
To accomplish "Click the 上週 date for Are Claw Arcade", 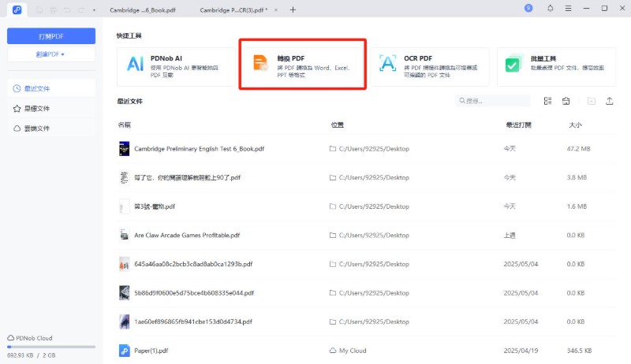I will coord(510,236).
